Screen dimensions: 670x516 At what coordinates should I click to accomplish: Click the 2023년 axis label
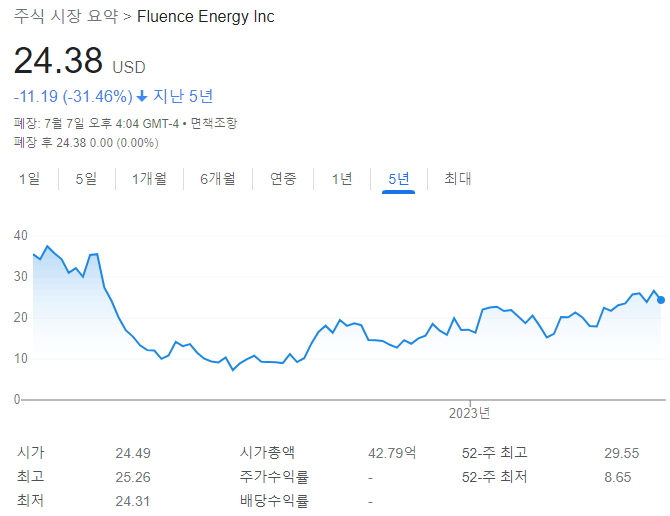pyautogui.click(x=469, y=413)
